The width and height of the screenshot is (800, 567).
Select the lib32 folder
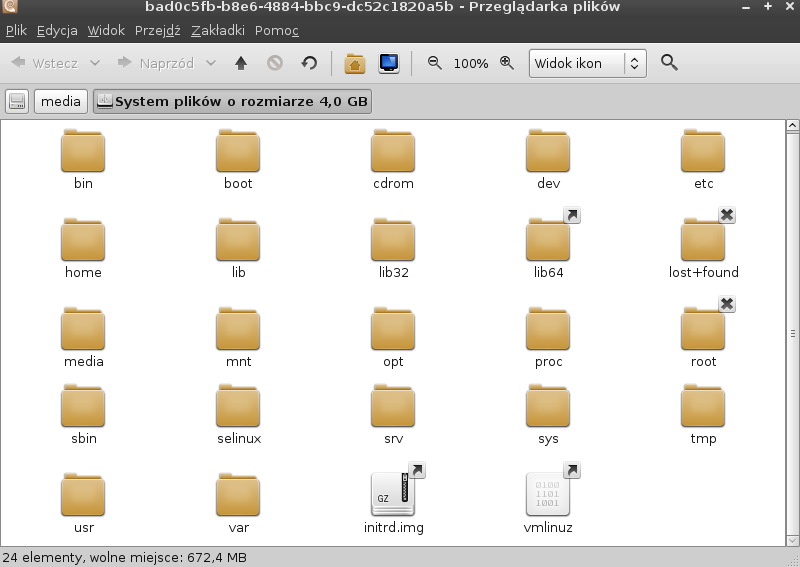click(x=393, y=248)
